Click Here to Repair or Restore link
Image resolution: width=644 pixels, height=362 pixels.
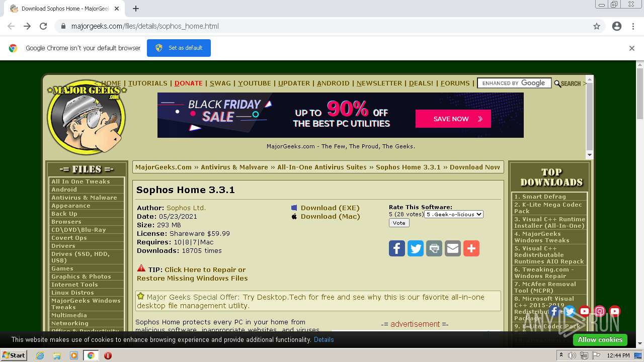pyautogui.click(x=192, y=274)
